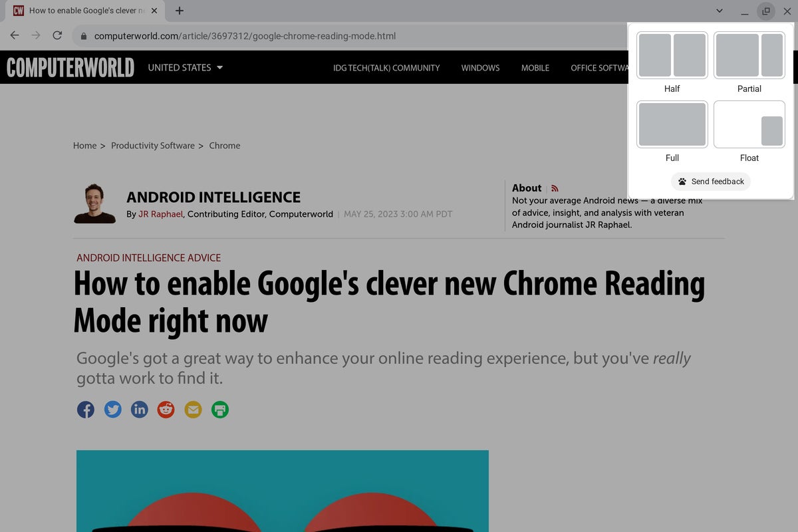Image resolution: width=798 pixels, height=532 pixels.
Task: Click the window layout restore button
Action: click(x=766, y=11)
